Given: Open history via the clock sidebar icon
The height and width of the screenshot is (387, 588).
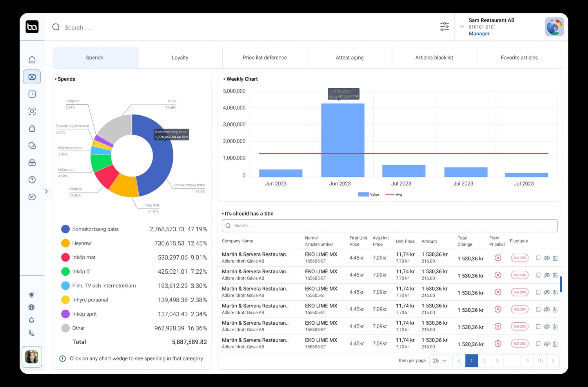Looking at the screenshot, I should point(32,94).
